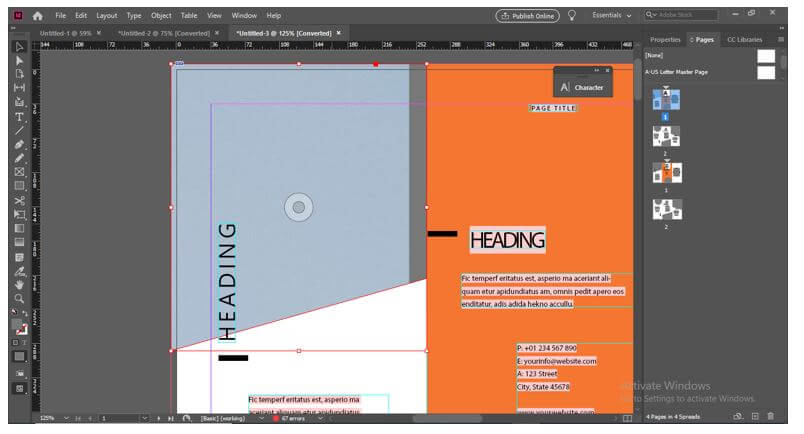Switch to Untitled-2 [Converted] tab
The image size is (804, 434).
pyautogui.click(x=164, y=33)
